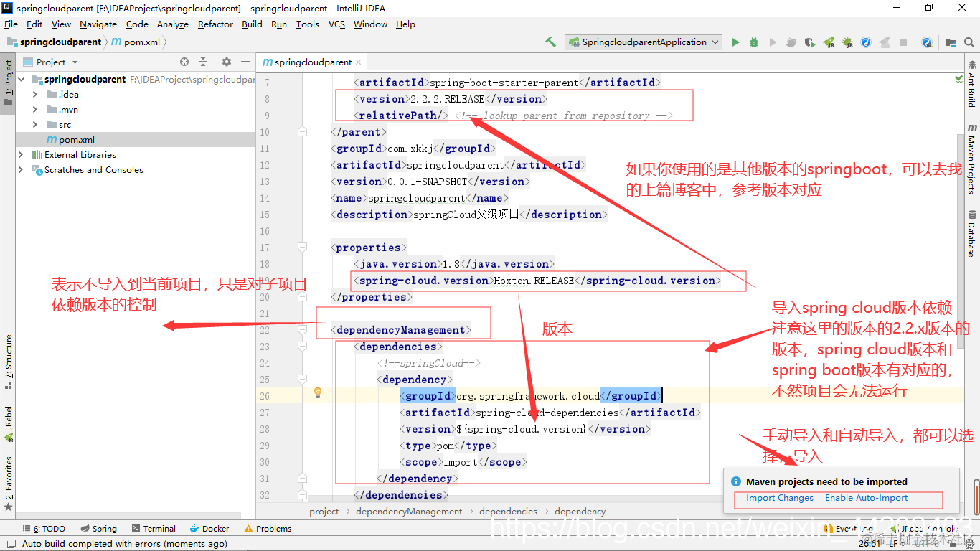Open Project panel settings gear icon
The height and width of the screenshot is (551, 980).
(x=227, y=62)
